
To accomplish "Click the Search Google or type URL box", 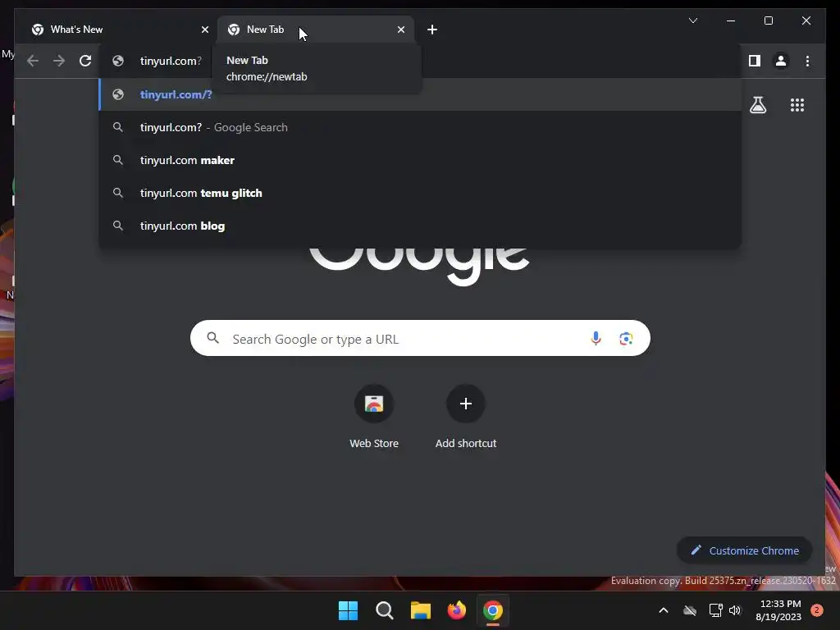I will tap(420, 338).
